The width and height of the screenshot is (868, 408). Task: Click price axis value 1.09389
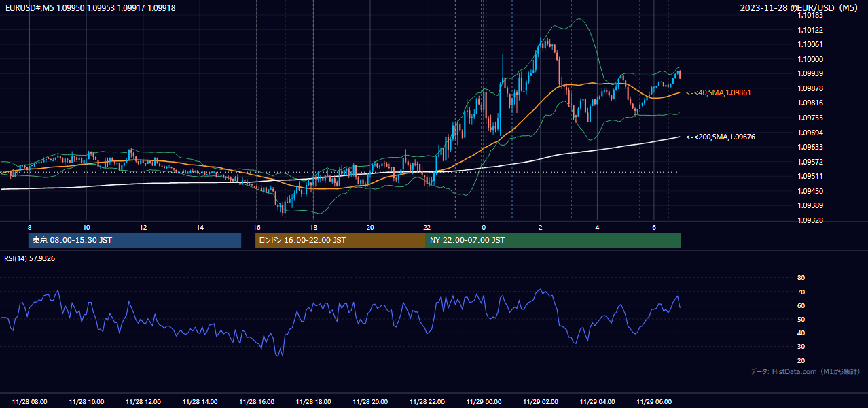810,205
